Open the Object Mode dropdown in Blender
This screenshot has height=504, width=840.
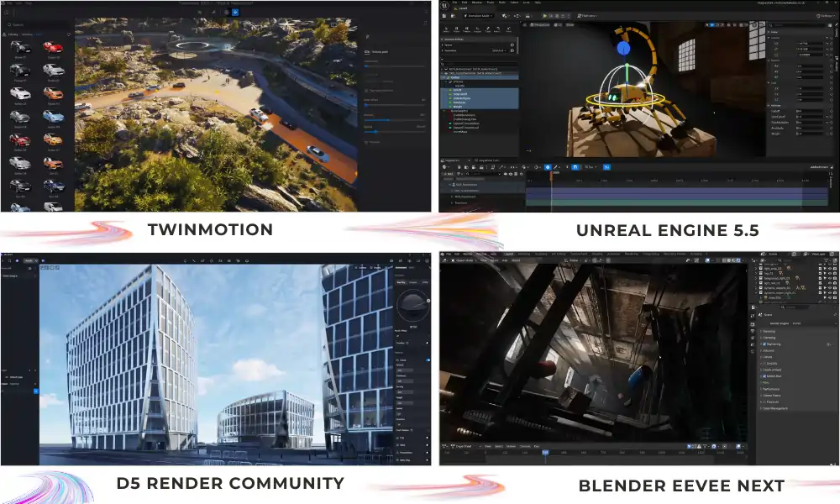(x=464, y=260)
